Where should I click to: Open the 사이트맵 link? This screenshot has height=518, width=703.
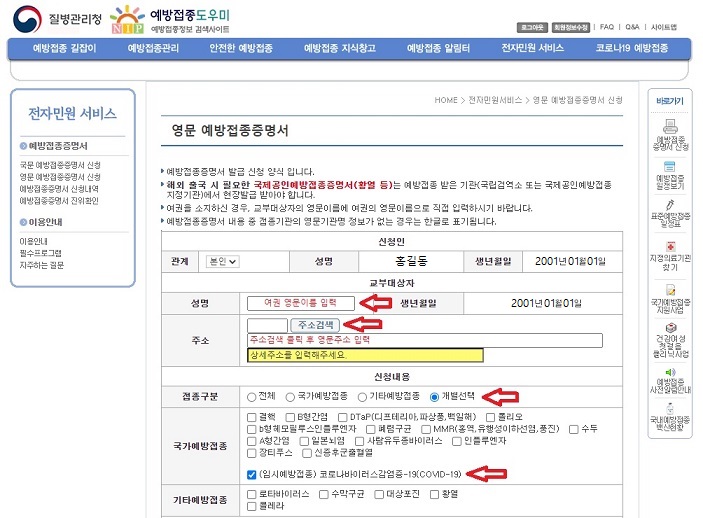coord(664,27)
